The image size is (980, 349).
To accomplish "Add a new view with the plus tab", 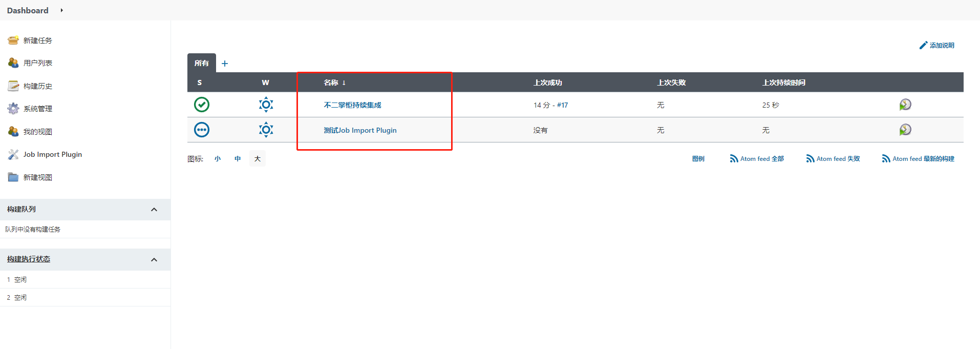I will [225, 64].
